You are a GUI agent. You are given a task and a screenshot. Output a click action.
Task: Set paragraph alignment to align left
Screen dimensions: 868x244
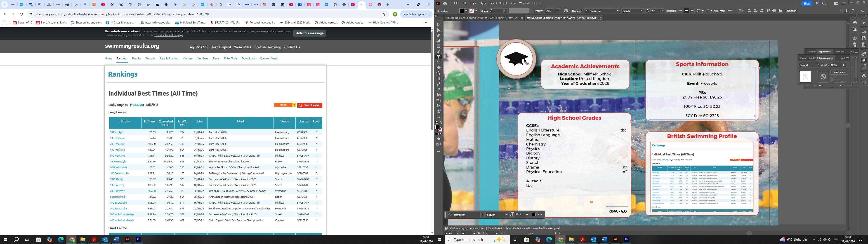(x=681, y=11)
